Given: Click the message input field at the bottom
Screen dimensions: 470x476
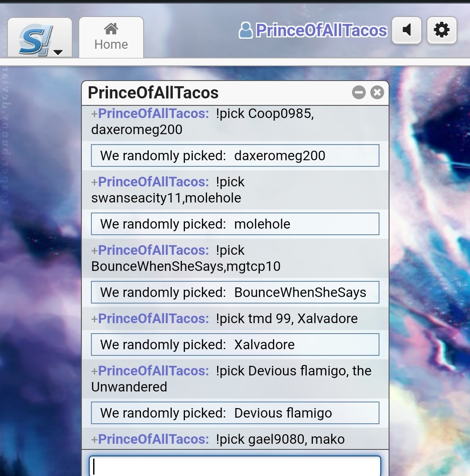Looking at the screenshot, I should [235, 466].
